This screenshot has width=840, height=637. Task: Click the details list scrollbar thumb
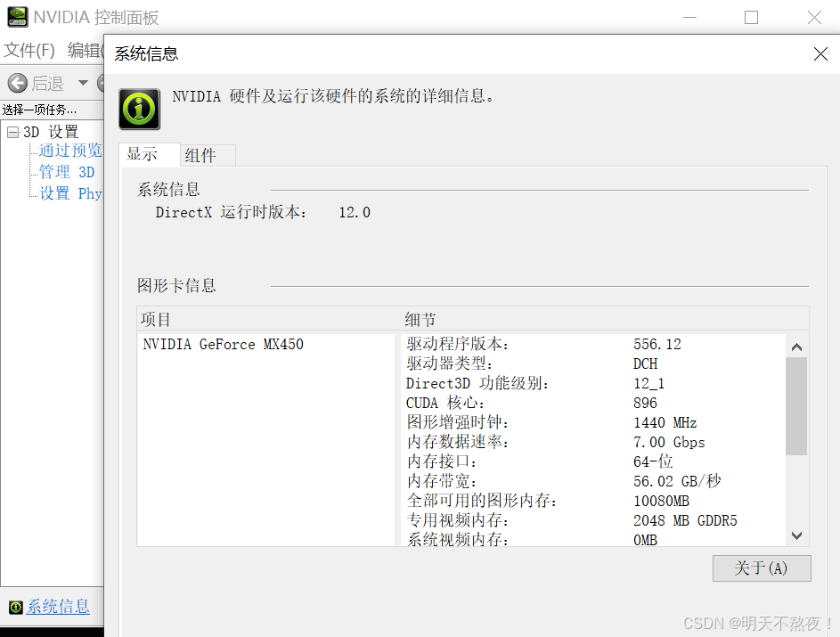(796, 406)
